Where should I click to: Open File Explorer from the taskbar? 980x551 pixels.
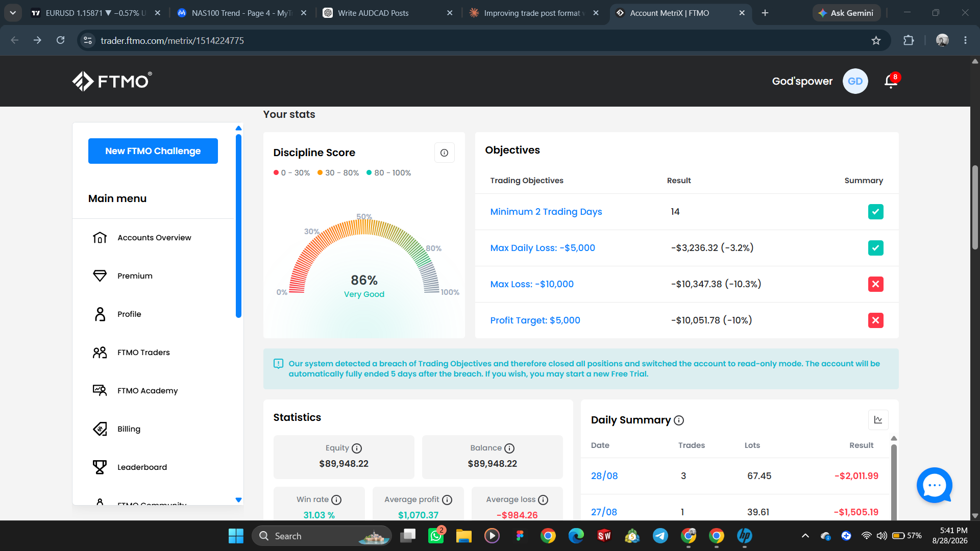click(464, 536)
